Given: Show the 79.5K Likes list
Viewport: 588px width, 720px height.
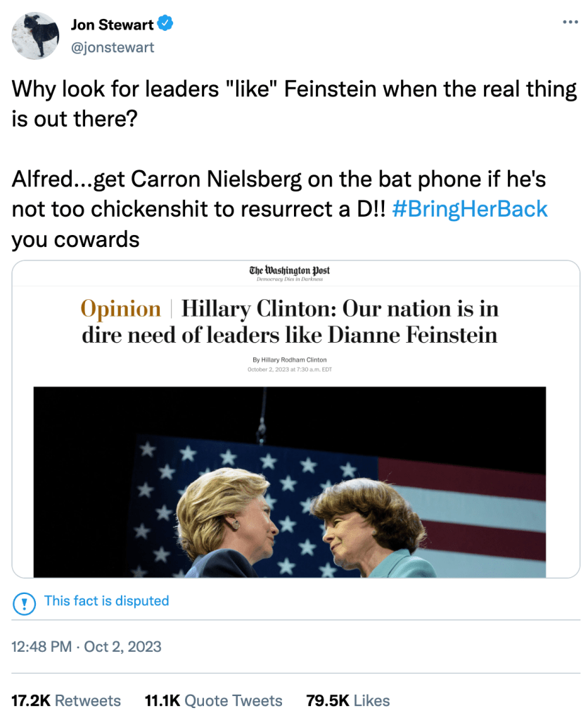Looking at the screenshot, I should [x=348, y=700].
